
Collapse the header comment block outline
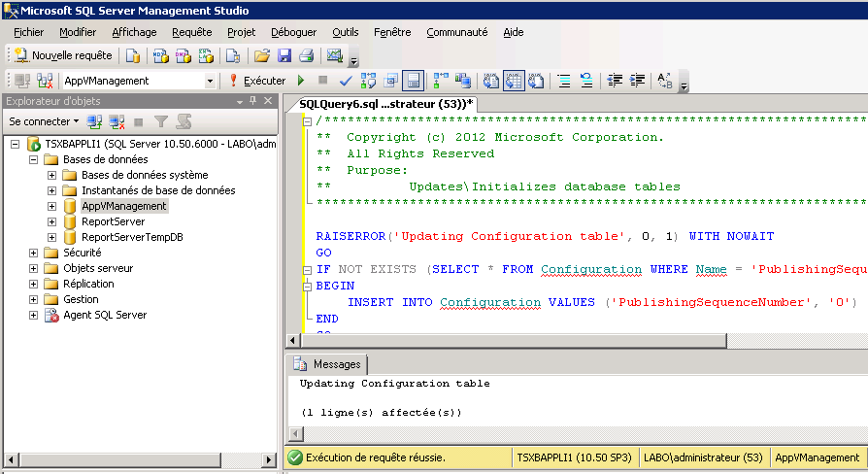pyautogui.click(x=307, y=121)
